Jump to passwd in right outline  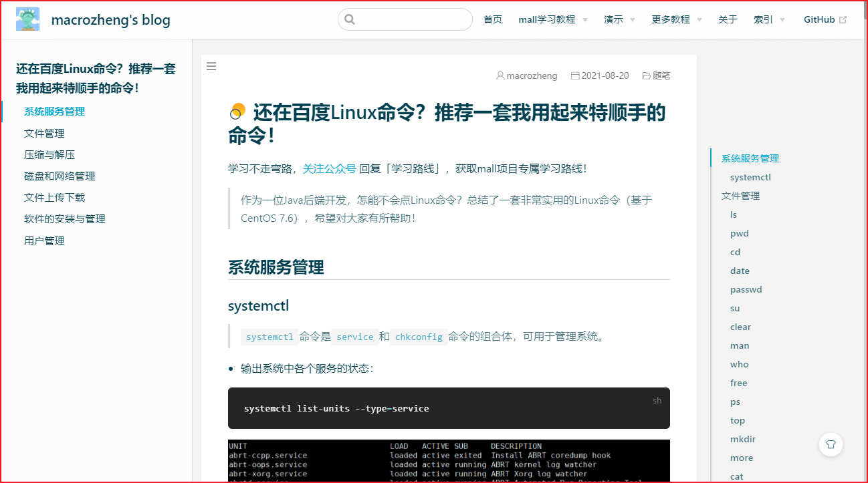746,289
